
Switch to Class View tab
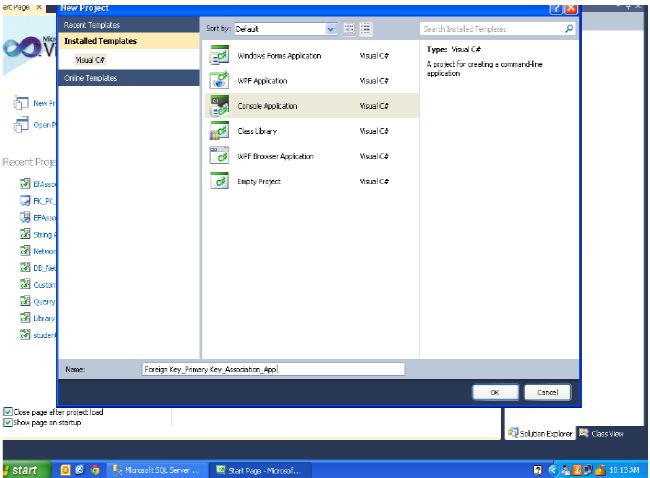pos(601,433)
